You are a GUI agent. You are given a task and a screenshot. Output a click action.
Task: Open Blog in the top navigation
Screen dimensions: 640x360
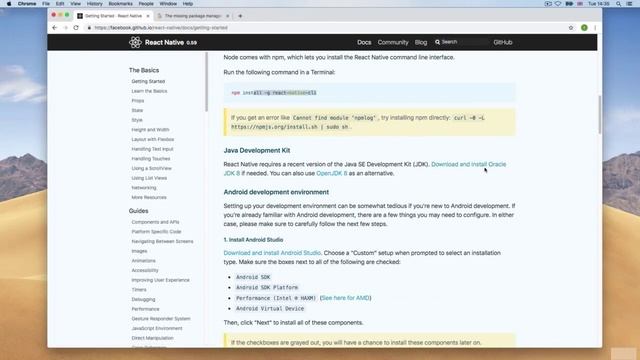pos(421,42)
